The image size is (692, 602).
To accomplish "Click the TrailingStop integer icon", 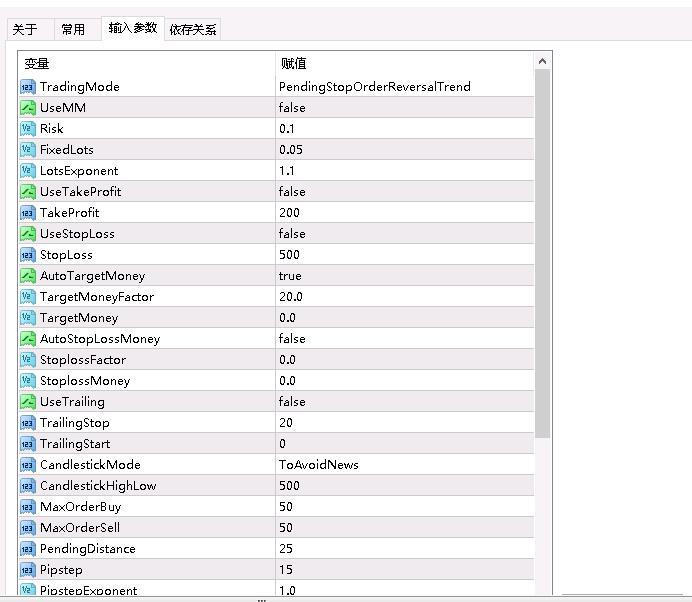I will 28,423.
